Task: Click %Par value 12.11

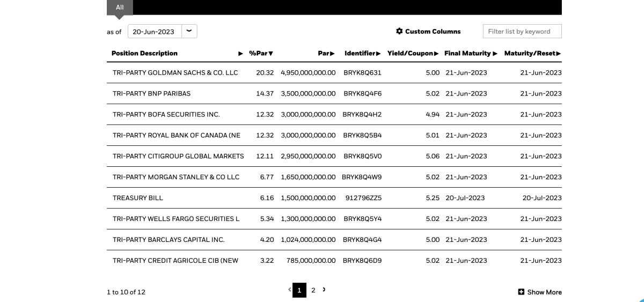Action: [265, 156]
